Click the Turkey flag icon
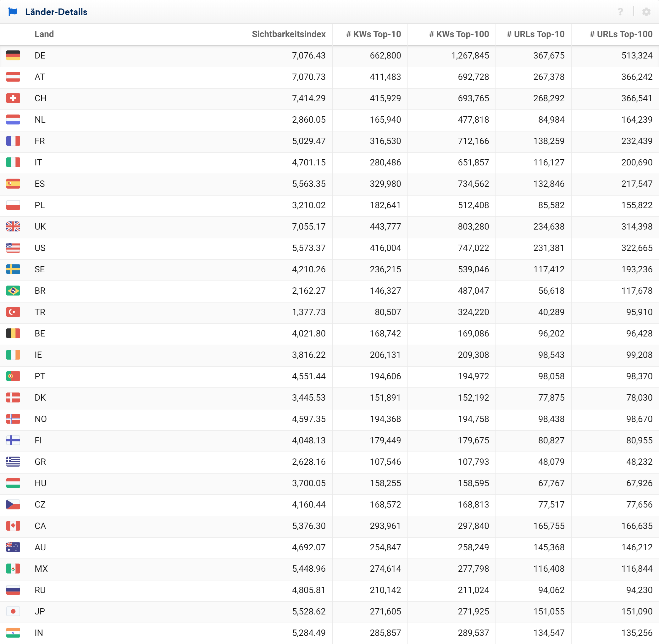659x644 pixels. click(13, 312)
